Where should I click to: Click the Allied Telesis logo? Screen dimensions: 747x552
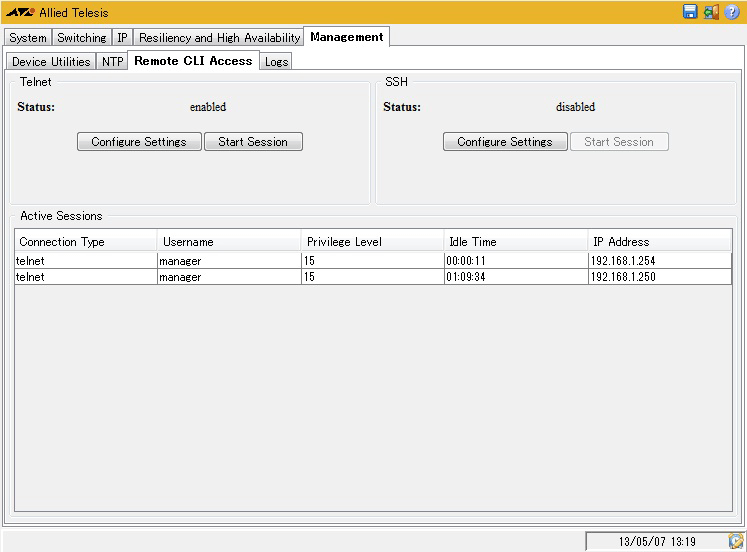pos(20,13)
